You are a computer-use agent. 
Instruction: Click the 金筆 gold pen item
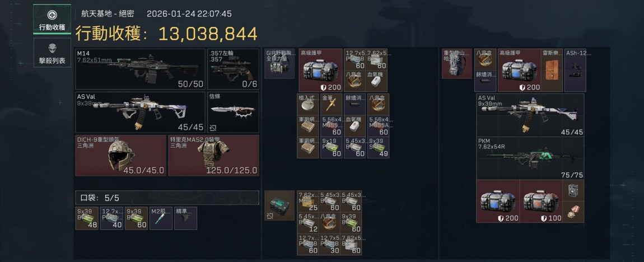(331, 105)
